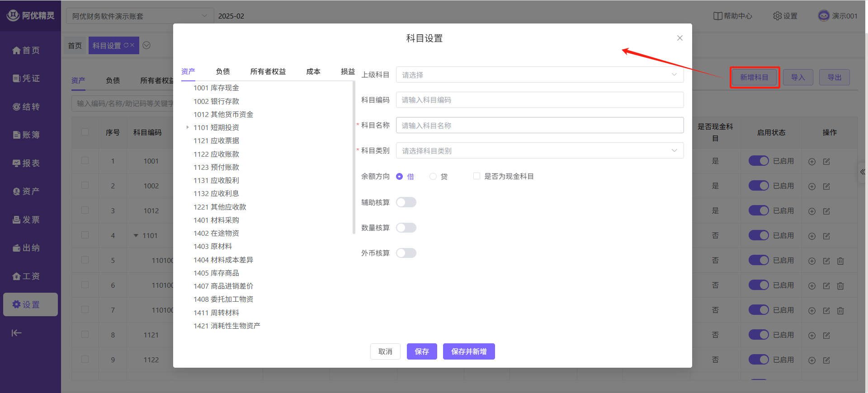
Task: Click the 取消 button
Action: point(385,351)
